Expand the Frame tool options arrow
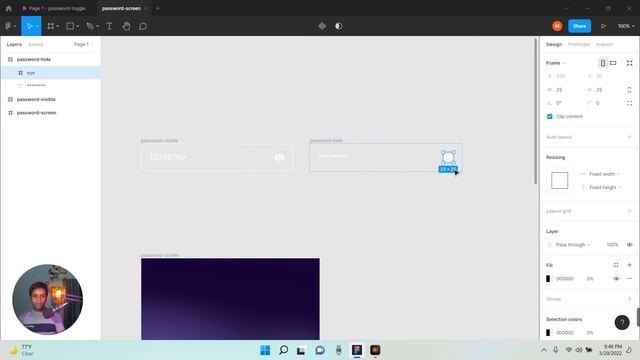Viewport: 640px width, 360px height. click(58, 27)
